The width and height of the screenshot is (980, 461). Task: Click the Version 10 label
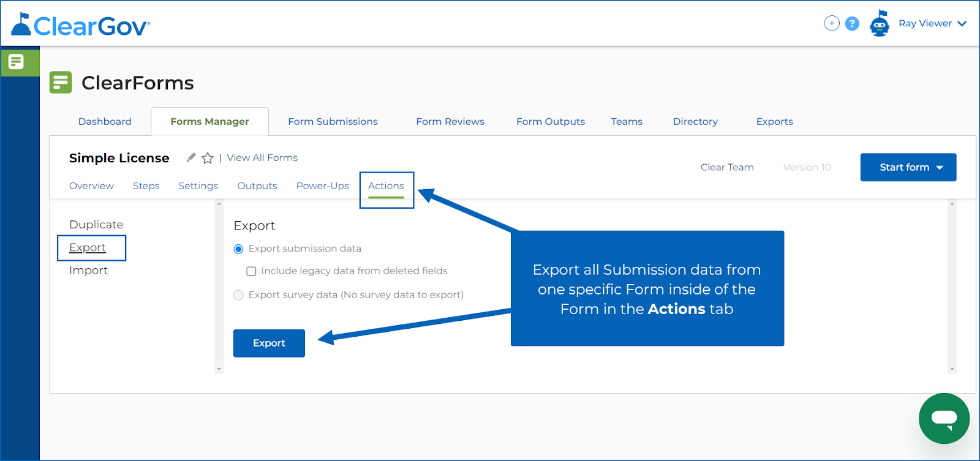(x=807, y=167)
